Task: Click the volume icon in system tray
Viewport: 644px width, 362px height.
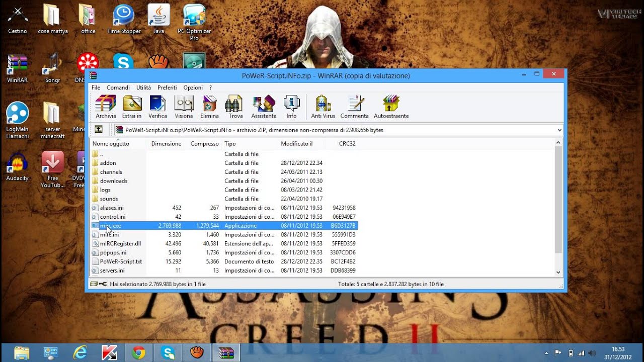Action: (592, 353)
